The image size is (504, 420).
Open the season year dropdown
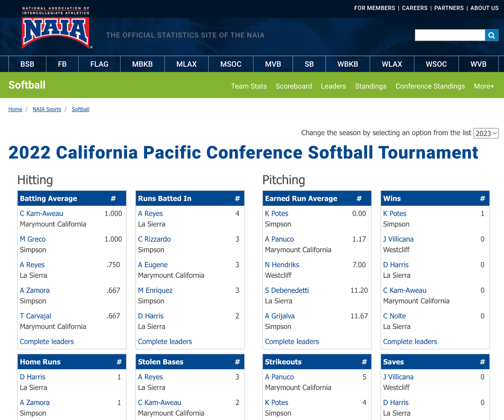tap(486, 133)
